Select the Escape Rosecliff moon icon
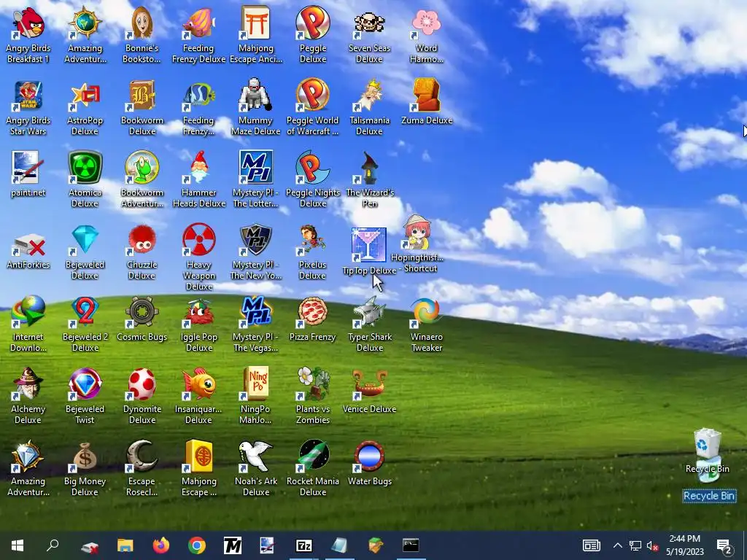The image size is (747, 560). coord(142,456)
